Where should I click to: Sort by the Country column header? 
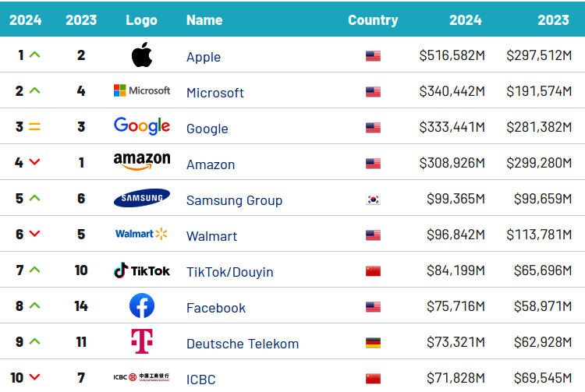373,20
